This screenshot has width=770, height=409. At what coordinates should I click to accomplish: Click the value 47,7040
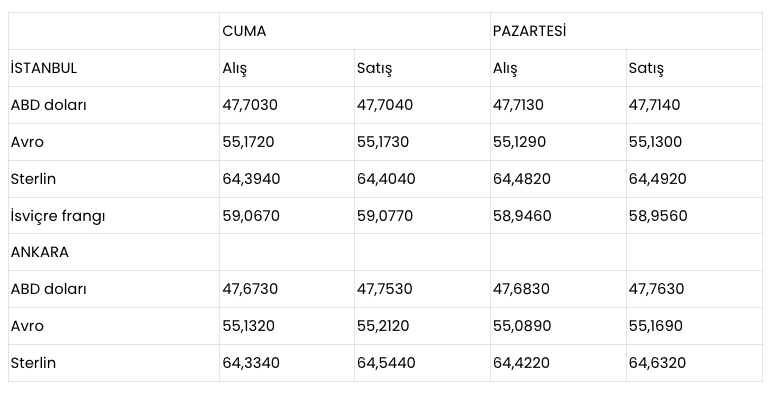click(385, 105)
